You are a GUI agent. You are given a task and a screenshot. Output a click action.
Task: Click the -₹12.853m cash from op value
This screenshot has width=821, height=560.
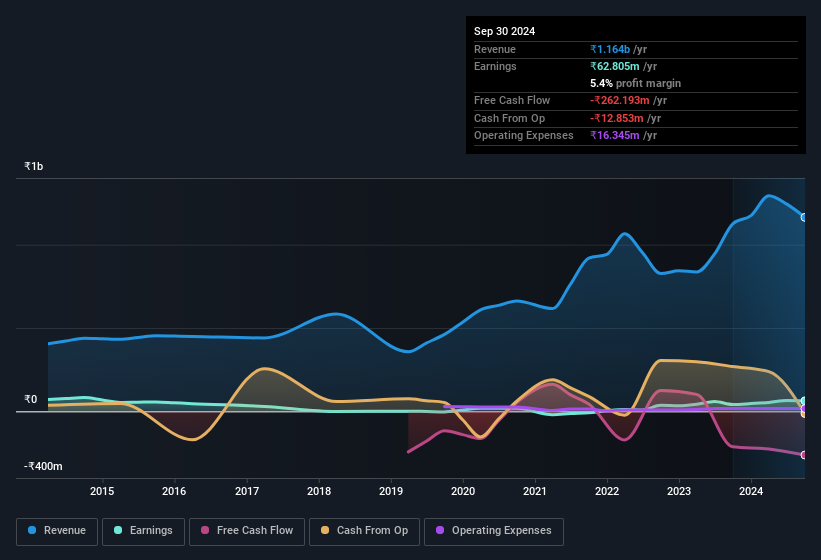pos(617,118)
